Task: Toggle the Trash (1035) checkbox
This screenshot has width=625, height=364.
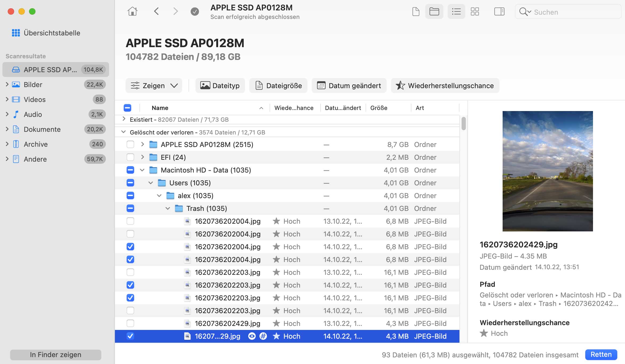Action: [x=130, y=208]
